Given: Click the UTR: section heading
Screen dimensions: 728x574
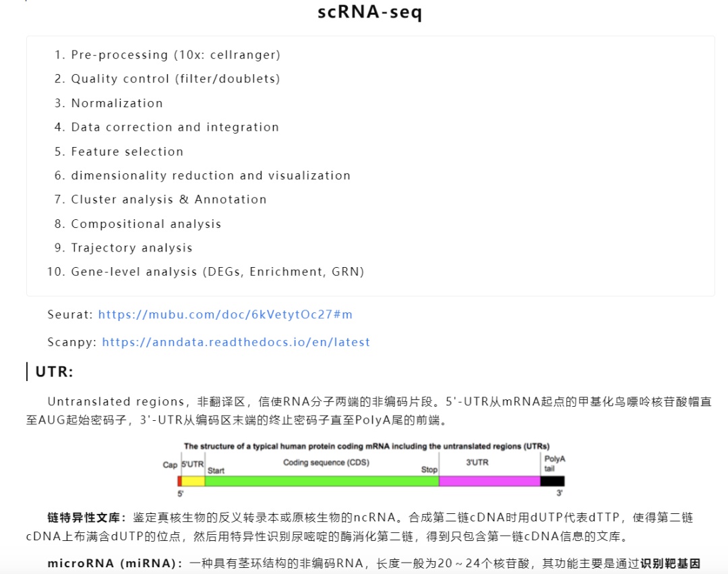Looking at the screenshot, I should (55, 372).
